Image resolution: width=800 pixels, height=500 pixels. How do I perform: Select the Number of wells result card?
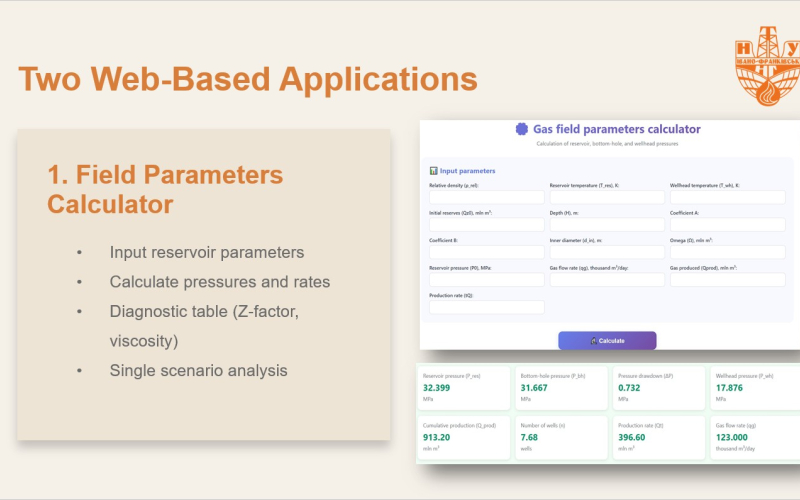(x=561, y=438)
